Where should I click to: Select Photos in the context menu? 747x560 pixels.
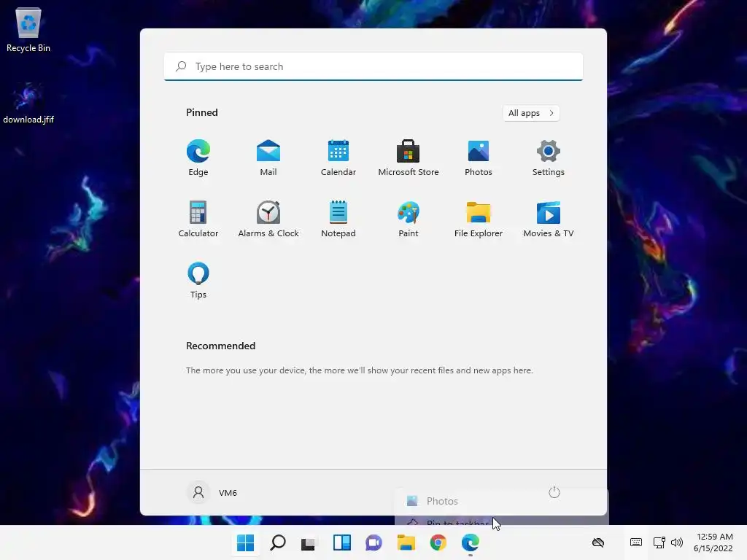(x=501, y=501)
